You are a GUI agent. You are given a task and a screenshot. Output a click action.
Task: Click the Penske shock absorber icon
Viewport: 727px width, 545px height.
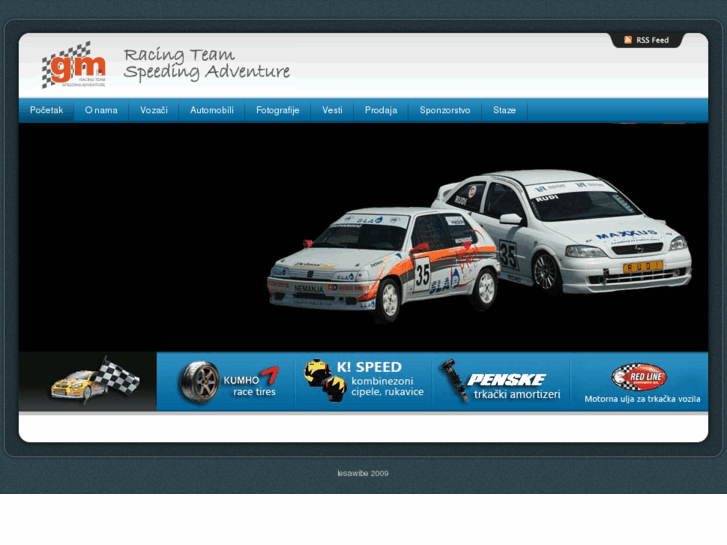455,380
